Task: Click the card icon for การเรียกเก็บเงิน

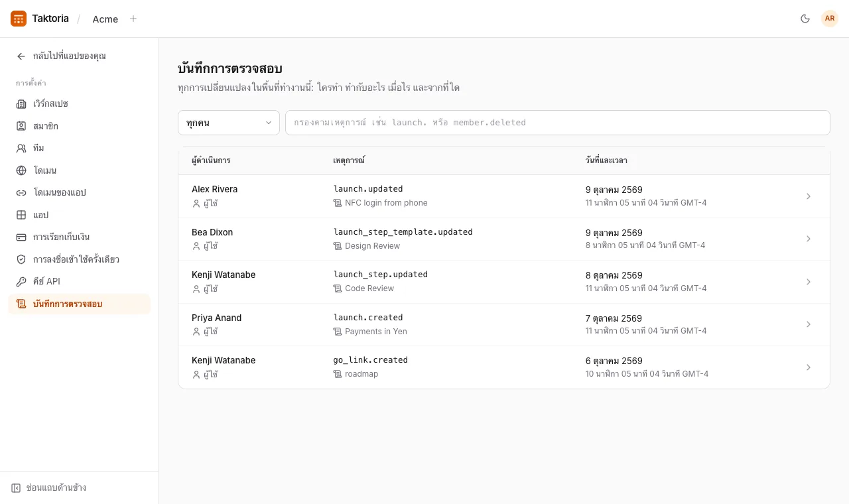Action: (21, 237)
